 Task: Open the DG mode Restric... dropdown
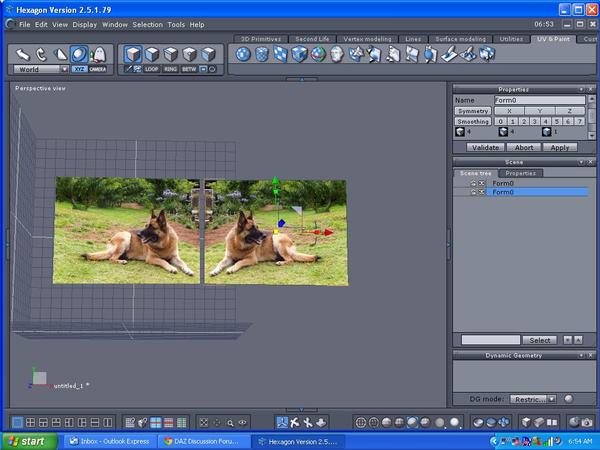[533, 399]
